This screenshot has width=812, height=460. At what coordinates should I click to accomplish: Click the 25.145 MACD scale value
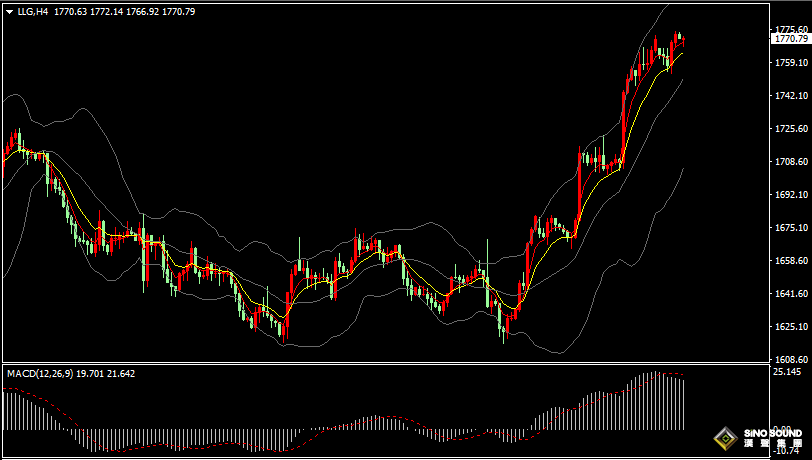786,372
